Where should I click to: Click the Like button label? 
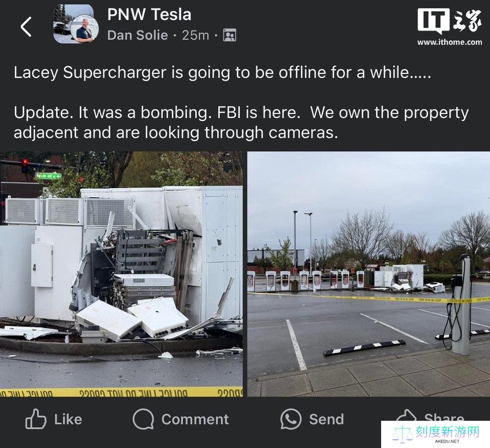pos(68,419)
